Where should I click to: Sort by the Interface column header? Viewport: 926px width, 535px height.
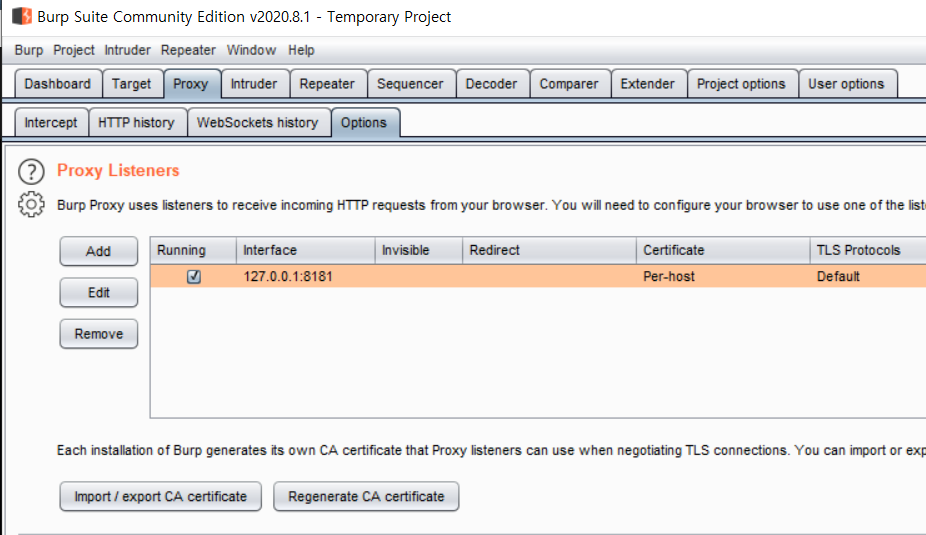coord(306,250)
